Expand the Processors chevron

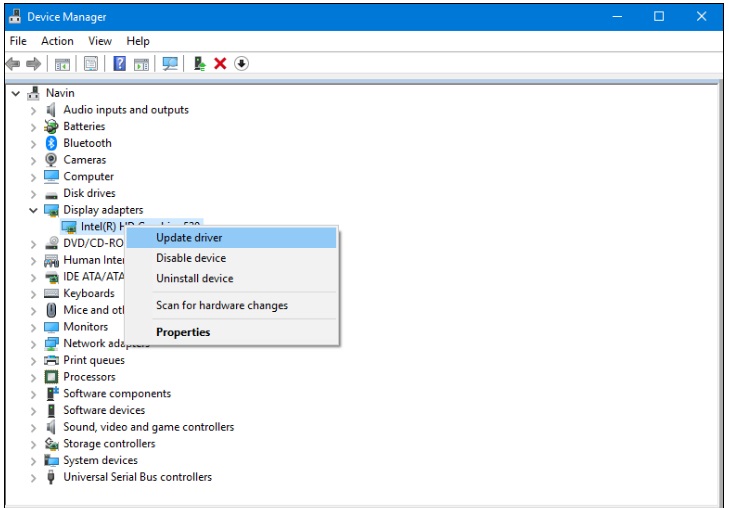coord(33,378)
